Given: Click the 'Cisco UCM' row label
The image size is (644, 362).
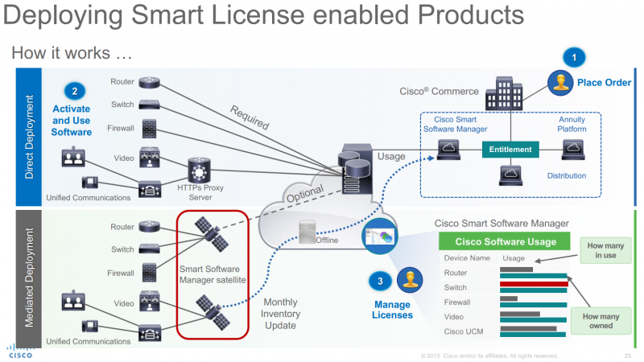Looking at the screenshot, I should (464, 331).
